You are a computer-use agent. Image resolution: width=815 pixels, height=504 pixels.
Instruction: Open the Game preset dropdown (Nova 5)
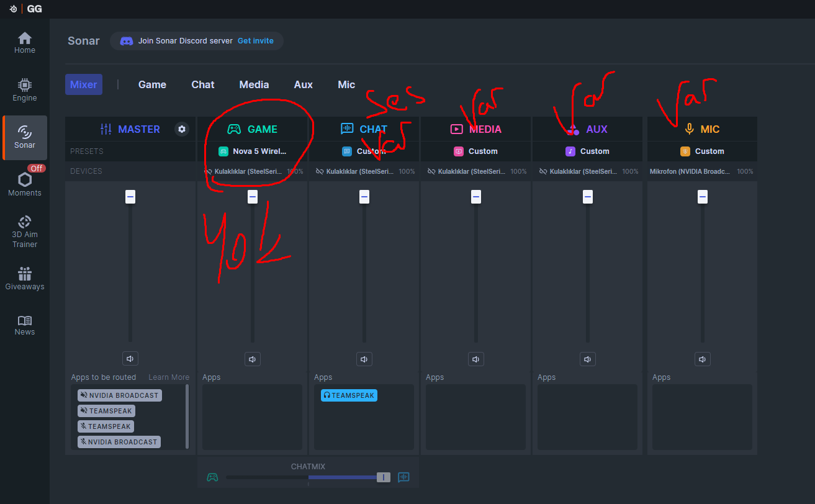(252, 151)
